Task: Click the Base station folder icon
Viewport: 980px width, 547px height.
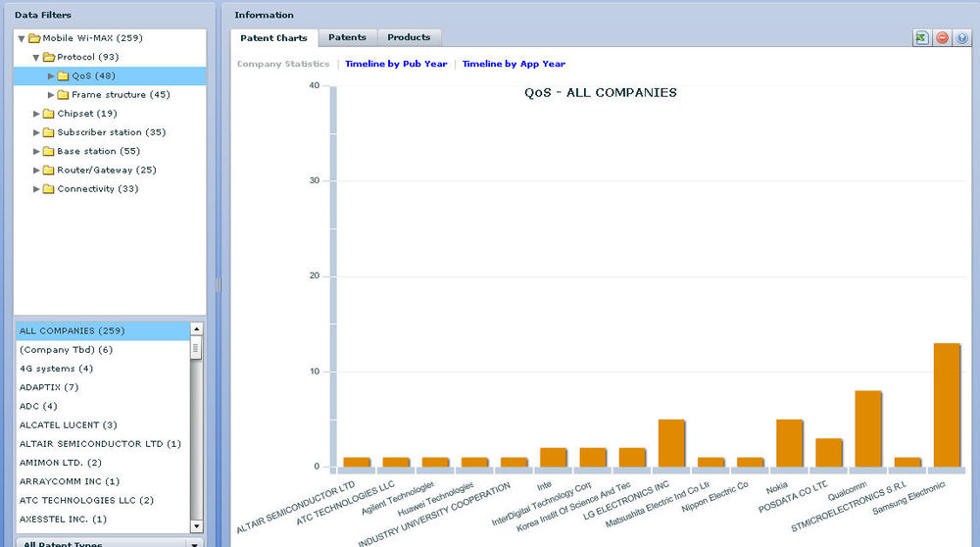Action: click(48, 151)
